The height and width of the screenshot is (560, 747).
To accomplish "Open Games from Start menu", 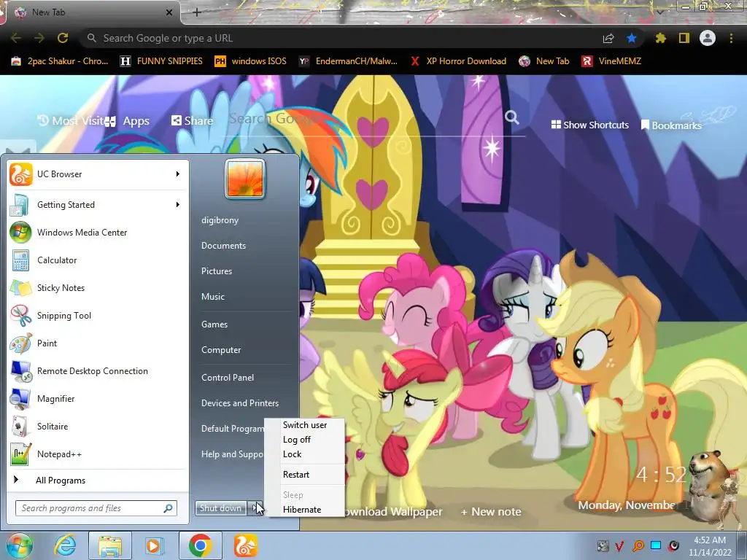I will [214, 324].
